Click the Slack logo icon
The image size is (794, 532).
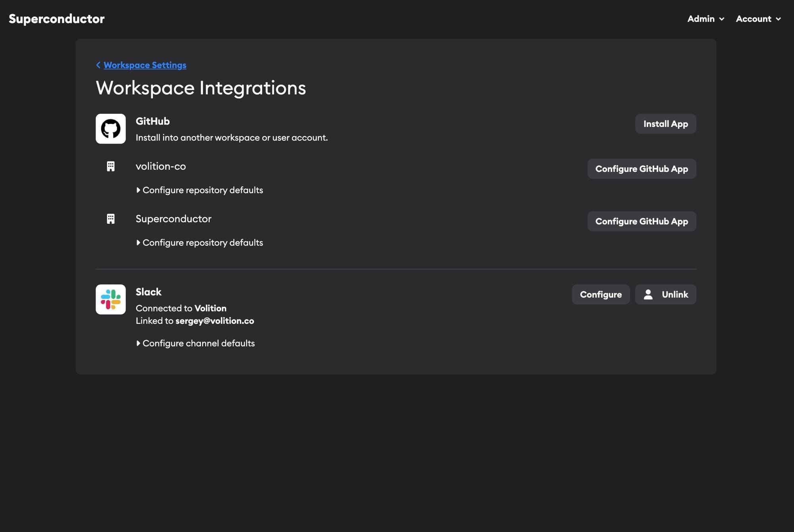coord(111,299)
